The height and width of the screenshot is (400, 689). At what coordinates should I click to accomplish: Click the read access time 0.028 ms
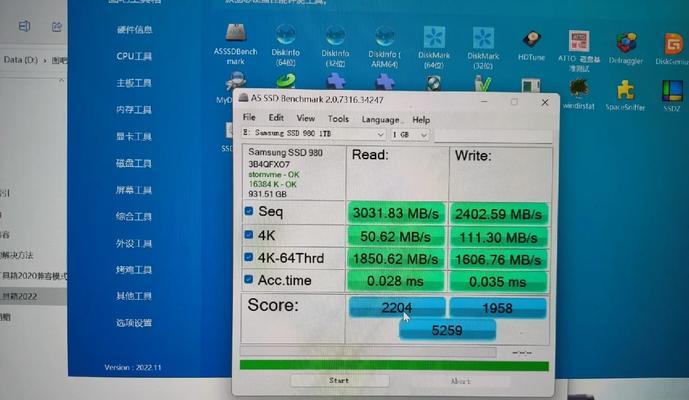pyautogui.click(x=396, y=281)
